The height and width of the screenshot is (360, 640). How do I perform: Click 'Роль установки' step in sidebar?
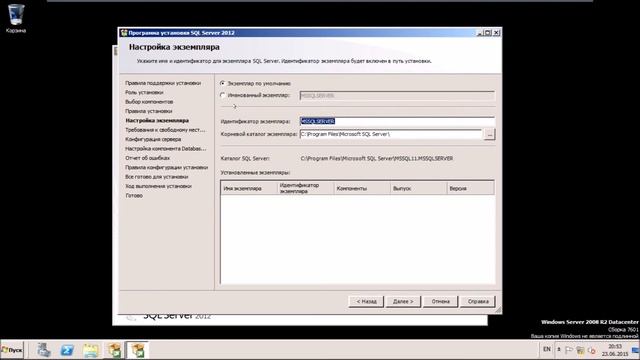[144, 92]
